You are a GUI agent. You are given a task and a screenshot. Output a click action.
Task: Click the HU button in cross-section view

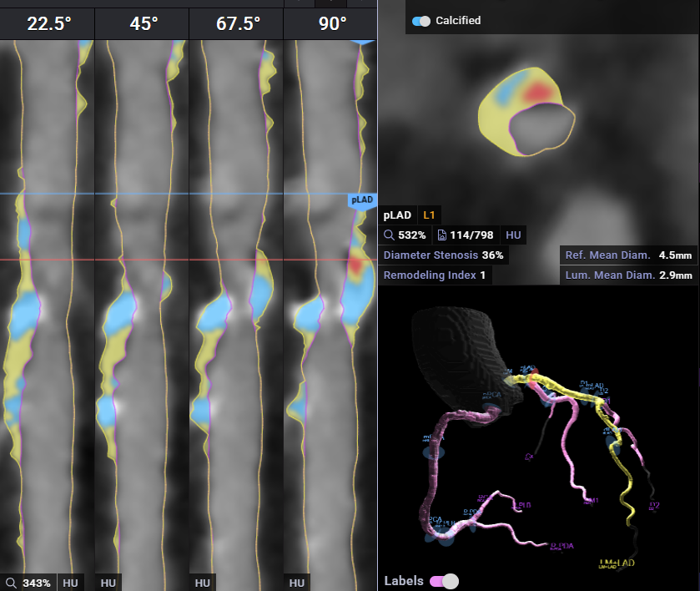[x=513, y=235]
